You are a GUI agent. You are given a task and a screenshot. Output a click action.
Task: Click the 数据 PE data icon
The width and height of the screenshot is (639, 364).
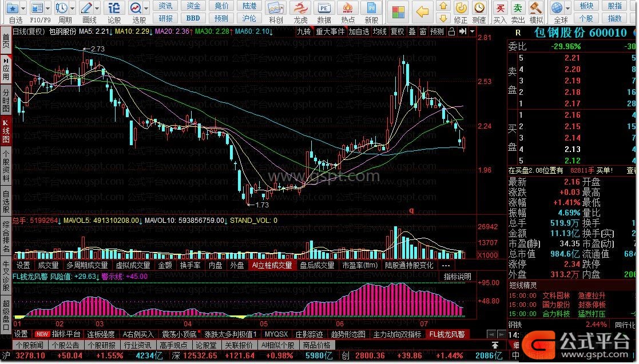click(324, 8)
